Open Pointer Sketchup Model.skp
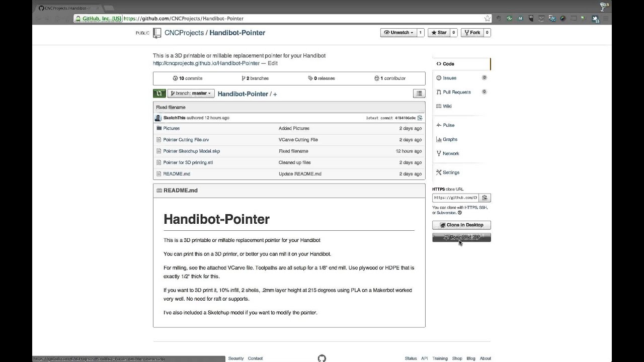This screenshot has height=362, width=644. coord(192,151)
